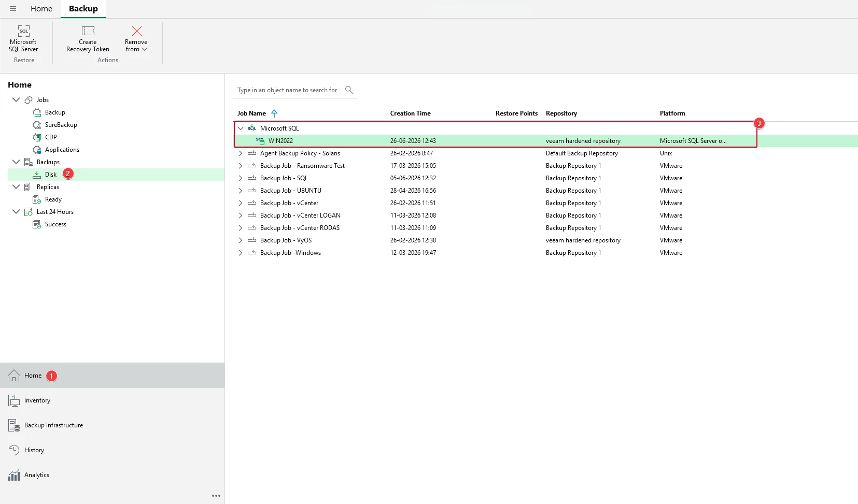The image size is (858, 504).
Task: Collapse the Jobs tree node
Action: (16, 100)
